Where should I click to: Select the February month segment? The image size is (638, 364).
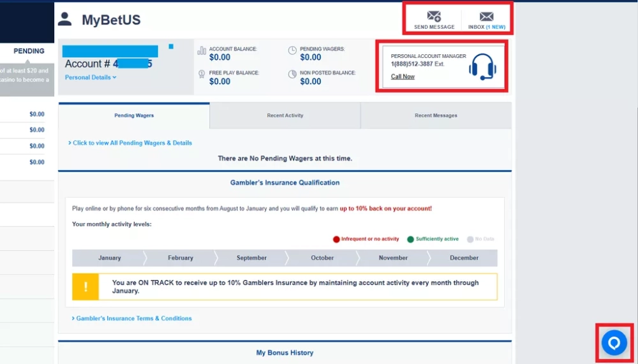(181, 258)
